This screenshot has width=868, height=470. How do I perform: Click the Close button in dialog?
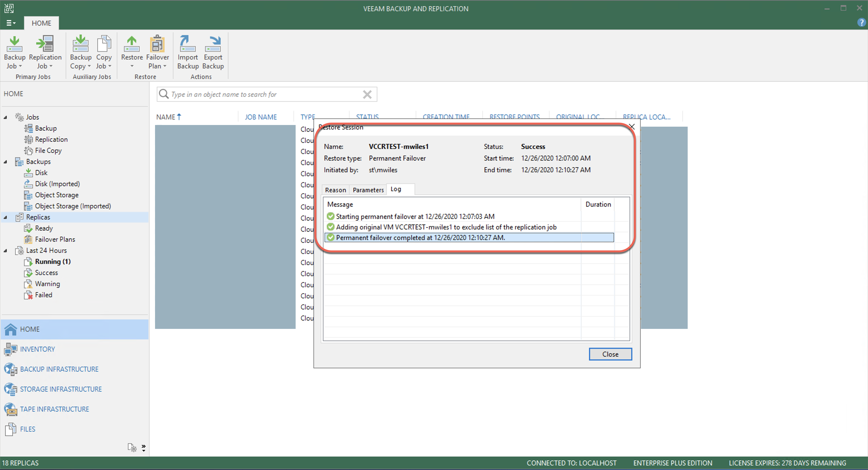coord(610,354)
